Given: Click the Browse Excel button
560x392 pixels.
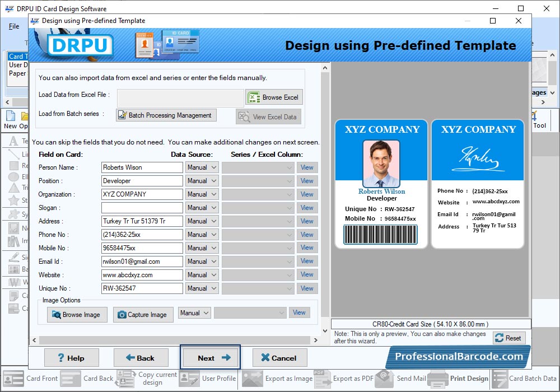Looking at the screenshot, I should (274, 97).
